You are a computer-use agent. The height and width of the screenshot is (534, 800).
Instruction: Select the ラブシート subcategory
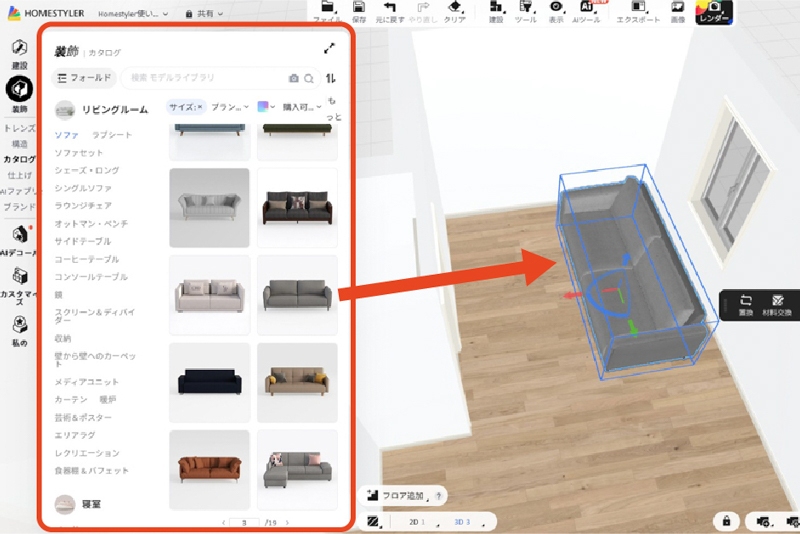coord(112,135)
